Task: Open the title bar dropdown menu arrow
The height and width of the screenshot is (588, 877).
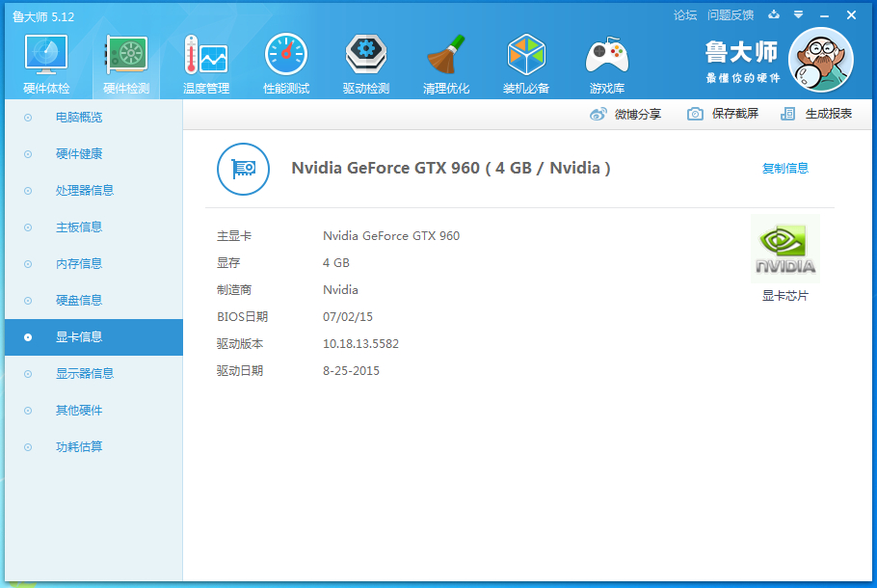Action: [x=799, y=14]
